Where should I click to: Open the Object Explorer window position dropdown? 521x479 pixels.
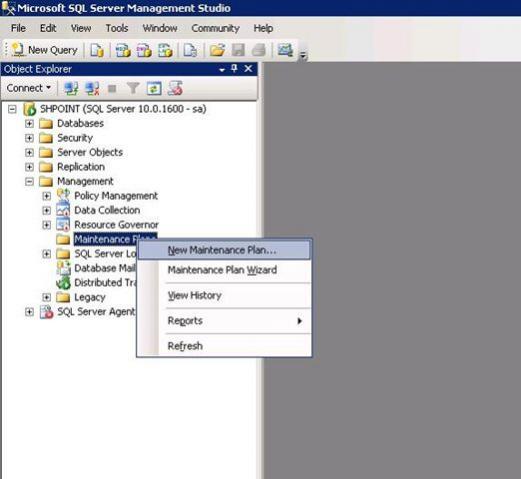(x=222, y=70)
